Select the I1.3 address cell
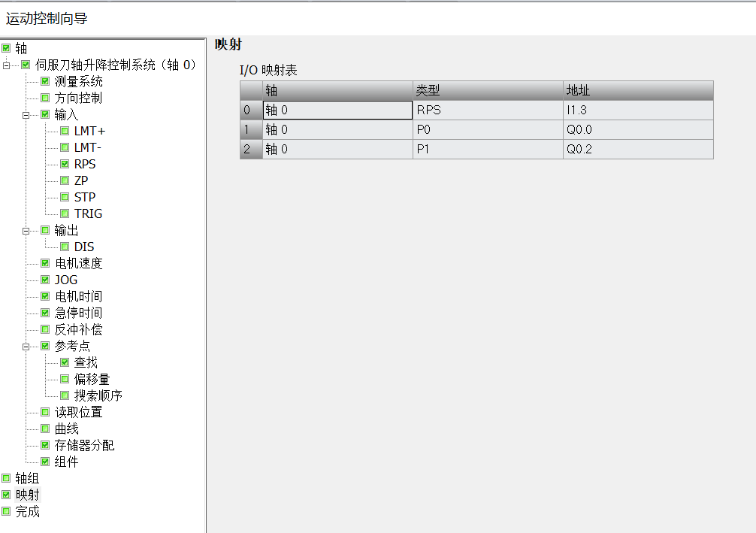The image size is (756, 533). click(637, 111)
